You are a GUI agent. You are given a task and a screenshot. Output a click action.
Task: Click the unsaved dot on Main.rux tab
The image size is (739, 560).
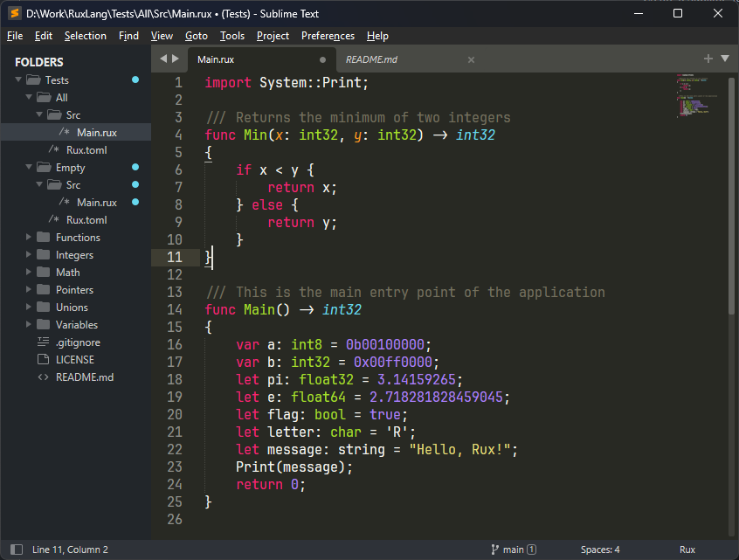(x=322, y=60)
